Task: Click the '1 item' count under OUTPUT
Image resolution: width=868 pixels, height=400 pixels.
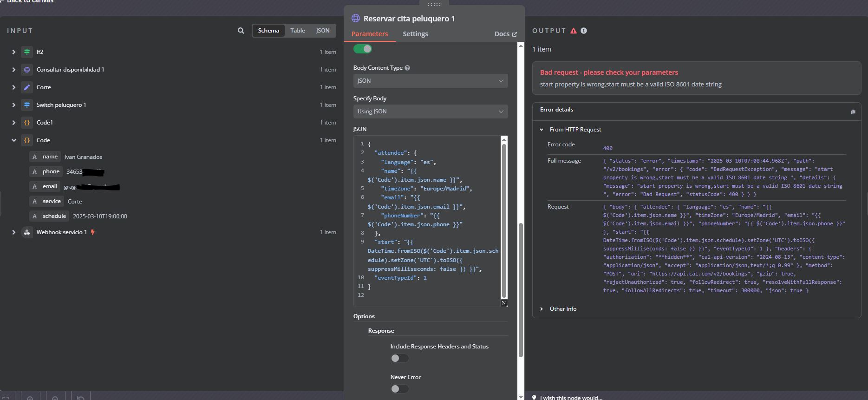Action: coord(542,49)
